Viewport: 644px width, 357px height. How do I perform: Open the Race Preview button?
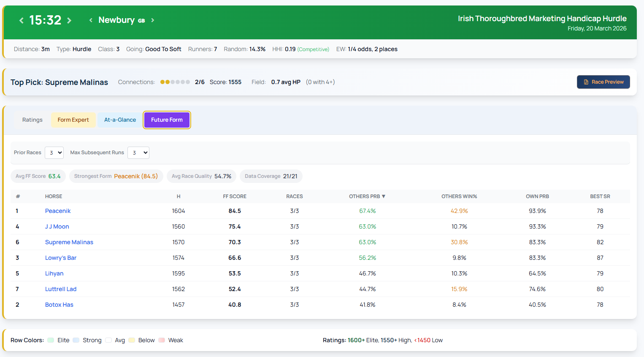pyautogui.click(x=603, y=82)
